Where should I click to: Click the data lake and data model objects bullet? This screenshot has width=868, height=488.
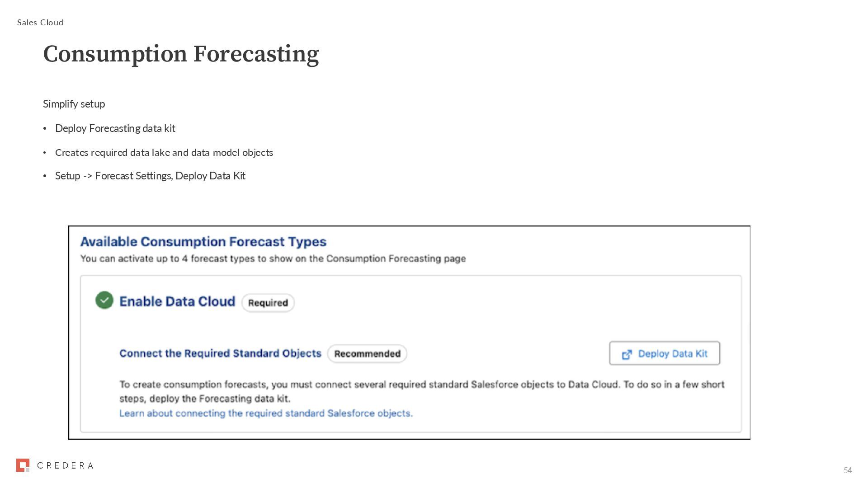[x=164, y=153]
